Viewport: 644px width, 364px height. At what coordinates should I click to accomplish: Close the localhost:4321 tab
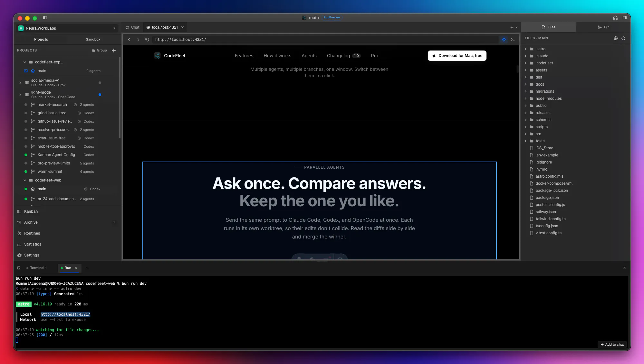click(x=182, y=27)
